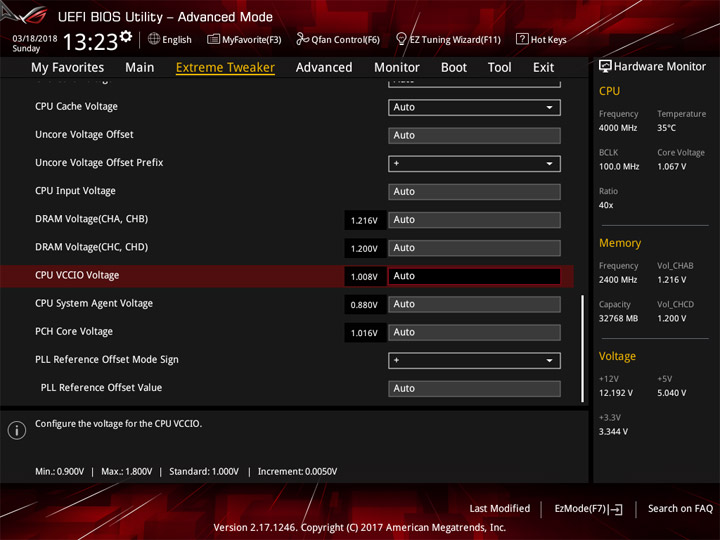Click the DRAM Voltage(CHC, CHD) Auto field
Screen dimensions: 720x540
coord(474,248)
